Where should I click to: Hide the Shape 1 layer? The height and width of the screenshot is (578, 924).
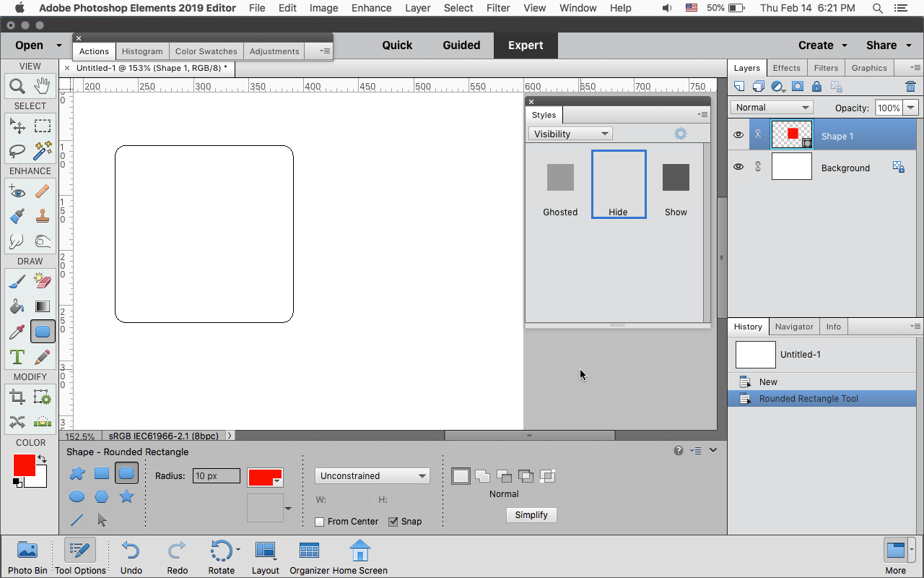pyautogui.click(x=738, y=135)
